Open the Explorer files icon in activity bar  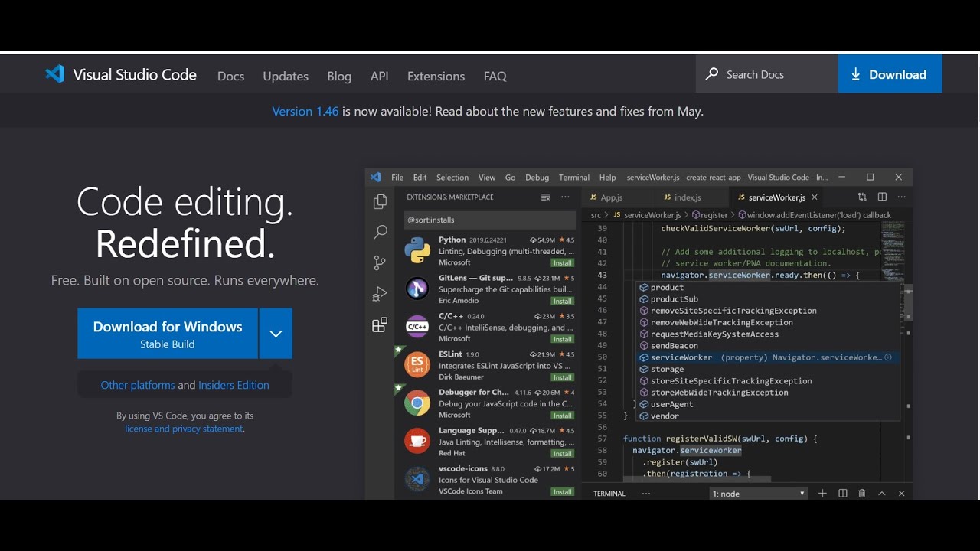[x=380, y=202]
